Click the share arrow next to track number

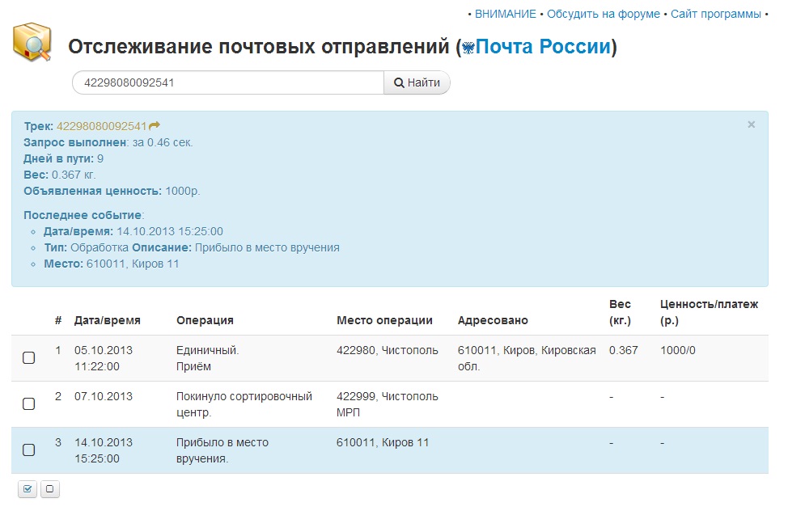[x=155, y=125]
